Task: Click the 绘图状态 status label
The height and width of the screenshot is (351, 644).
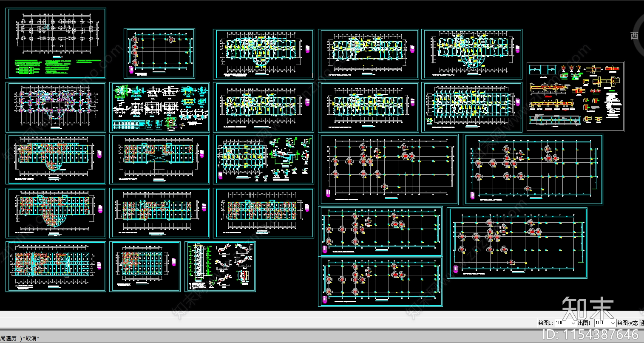Action: pyautogui.click(x=628, y=323)
